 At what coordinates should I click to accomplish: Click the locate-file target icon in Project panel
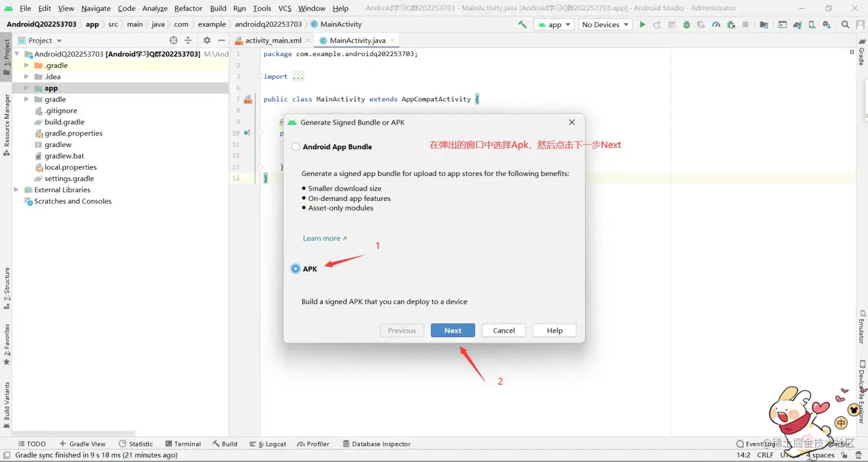click(174, 41)
